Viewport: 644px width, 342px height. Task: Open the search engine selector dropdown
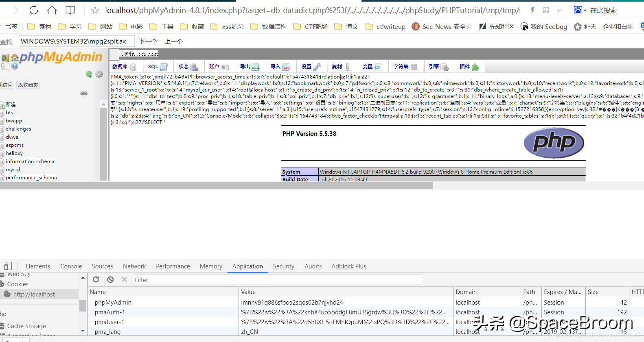580,10
